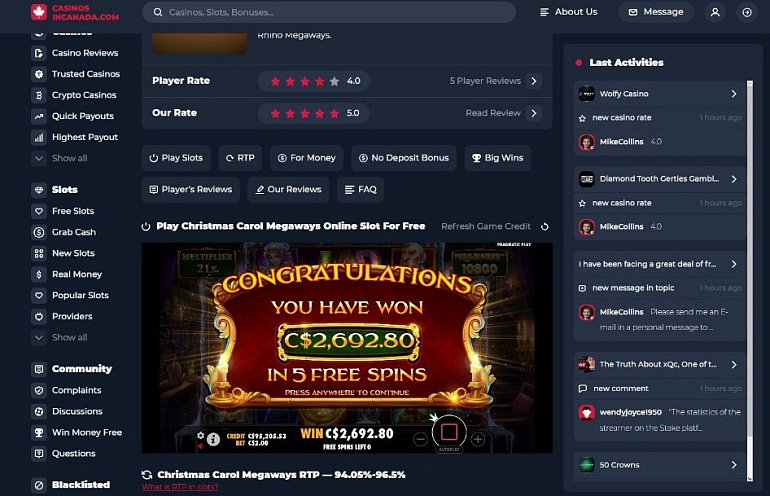Viewport: 770px width, 496px height.
Task: Click the Grab Cash dollar icon
Action: click(x=39, y=232)
